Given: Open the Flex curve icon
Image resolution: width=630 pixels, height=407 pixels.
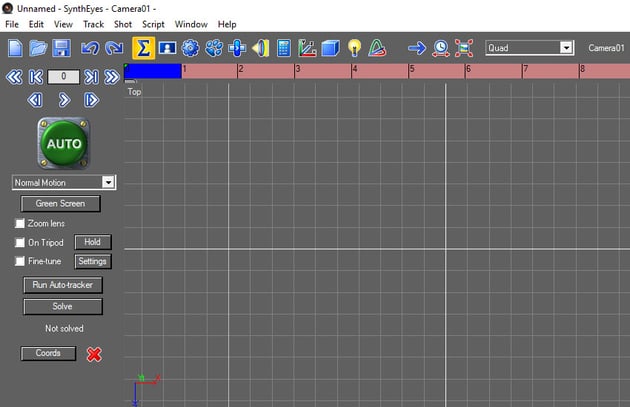Looking at the screenshot, I should [x=377, y=48].
